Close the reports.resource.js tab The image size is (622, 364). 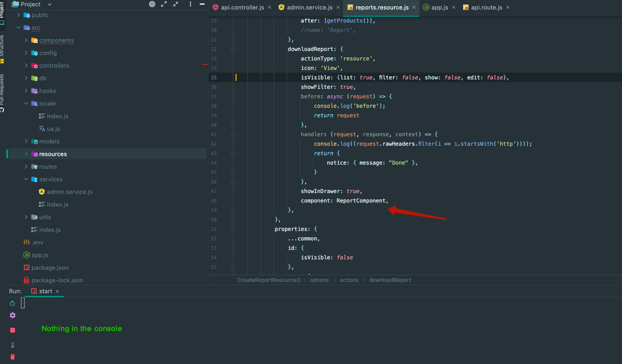(414, 7)
